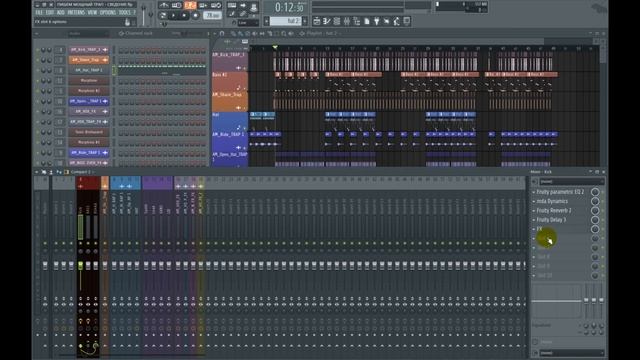640x360 pixels.
Task: Open the TOOLS menu
Action: pos(124,13)
